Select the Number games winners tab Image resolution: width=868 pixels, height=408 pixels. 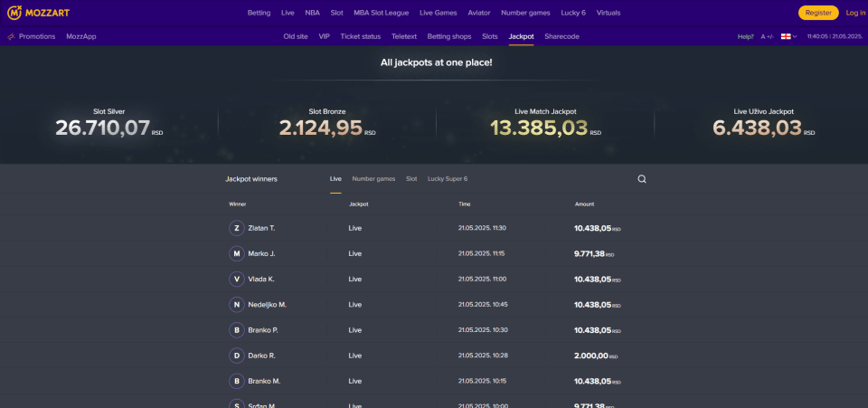point(373,179)
